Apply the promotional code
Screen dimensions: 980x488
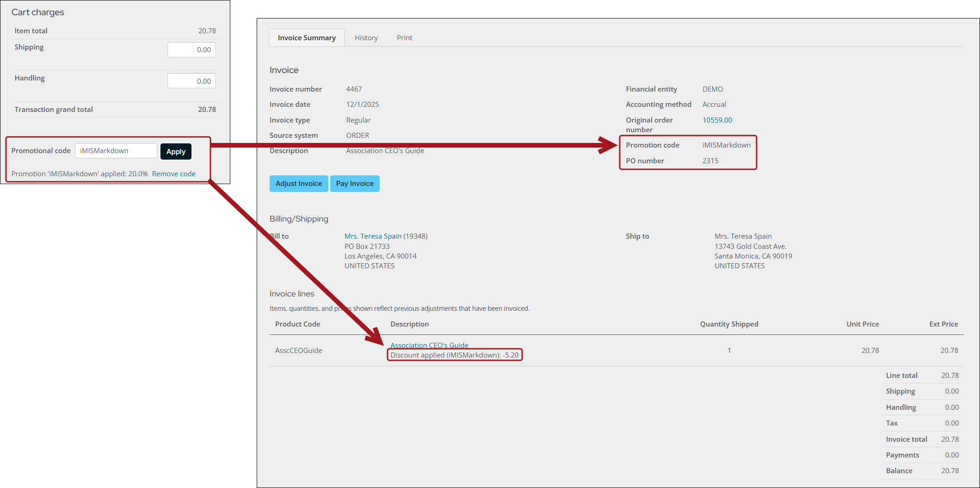tap(176, 152)
